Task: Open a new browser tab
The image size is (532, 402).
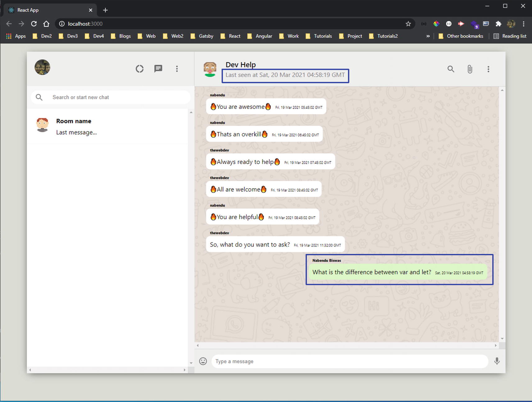Action: pyautogui.click(x=105, y=10)
